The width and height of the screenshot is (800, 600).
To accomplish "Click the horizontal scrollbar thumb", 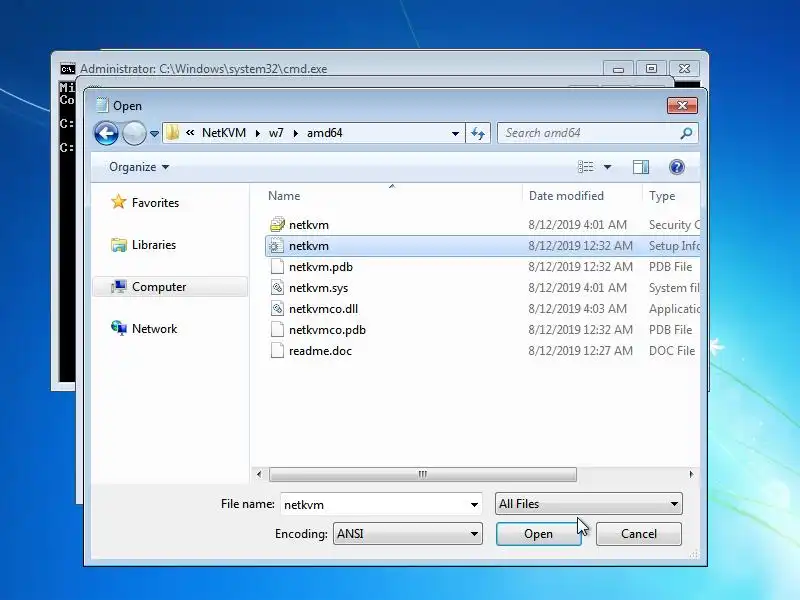I will tap(423, 474).
